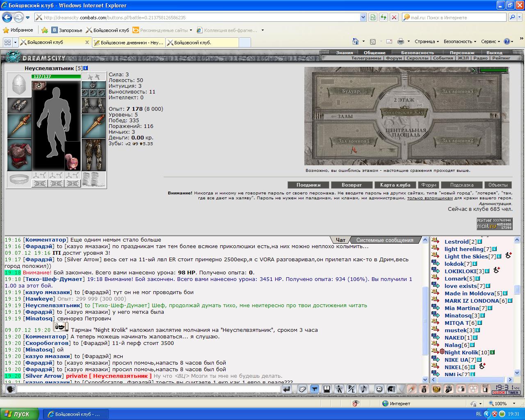Screen dimensions: 525x420
Task: Click the send message arrow icon
Action: pos(288,389)
